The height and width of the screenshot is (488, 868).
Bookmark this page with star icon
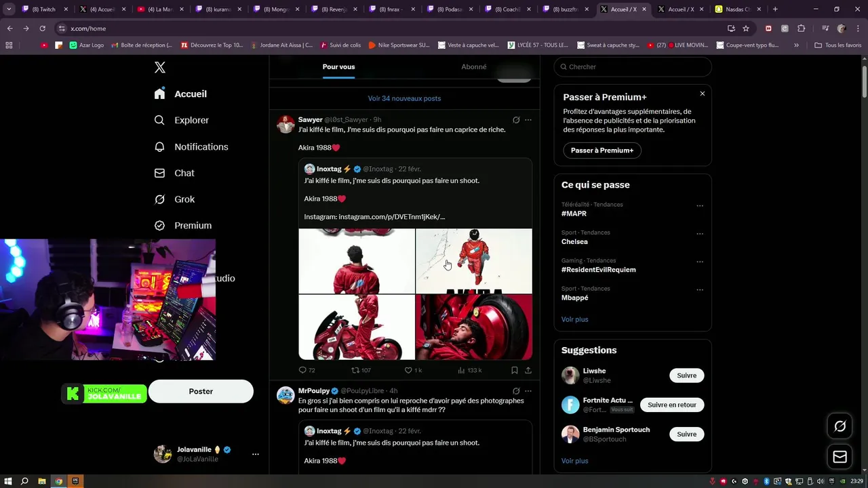746,28
